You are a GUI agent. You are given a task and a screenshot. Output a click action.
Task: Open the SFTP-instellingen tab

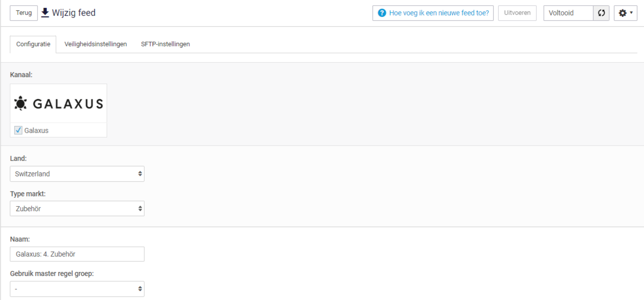pos(166,44)
